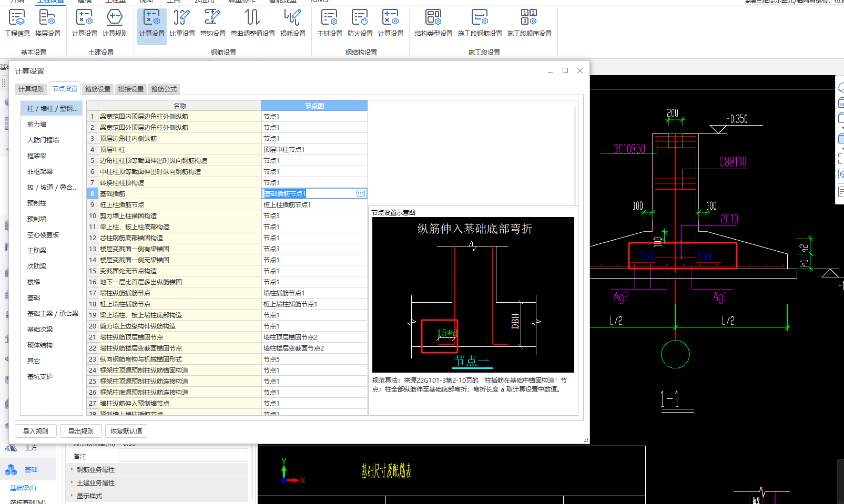Select row 纵向钢筋弯钩与机械锚固形式
Viewport: 844px width, 504px height.
(x=227, y=359)
